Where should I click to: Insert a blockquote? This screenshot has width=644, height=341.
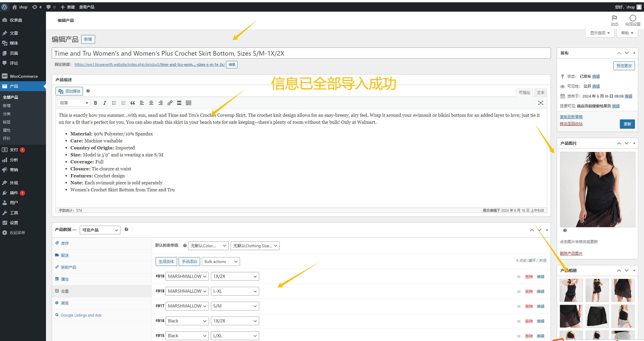point(133,103)
